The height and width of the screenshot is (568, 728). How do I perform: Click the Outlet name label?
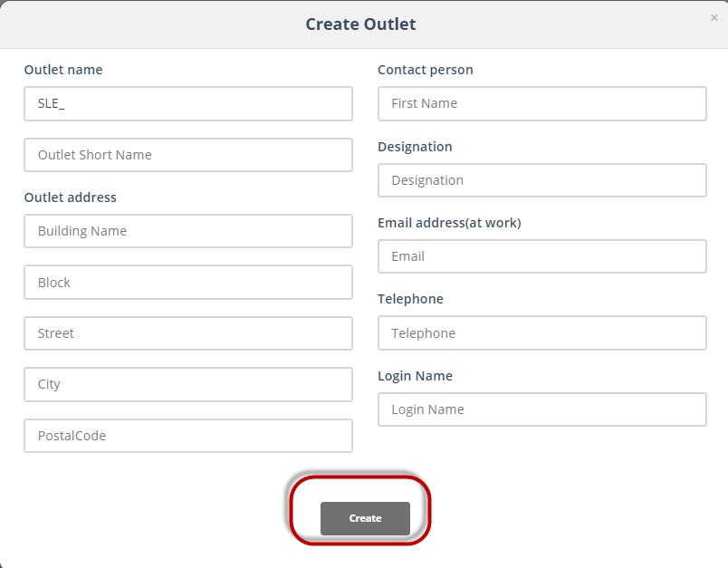(63, 70)
